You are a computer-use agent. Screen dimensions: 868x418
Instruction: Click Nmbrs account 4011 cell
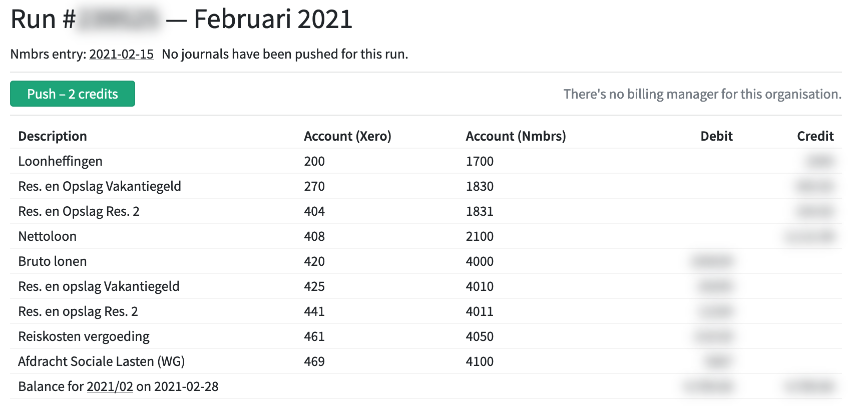(x=480, y=311)
